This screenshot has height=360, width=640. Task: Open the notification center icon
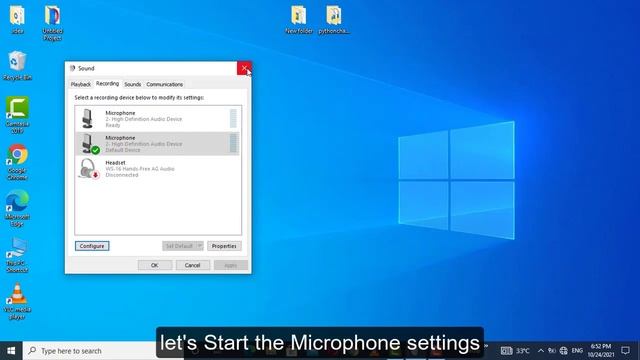[625, 351]
